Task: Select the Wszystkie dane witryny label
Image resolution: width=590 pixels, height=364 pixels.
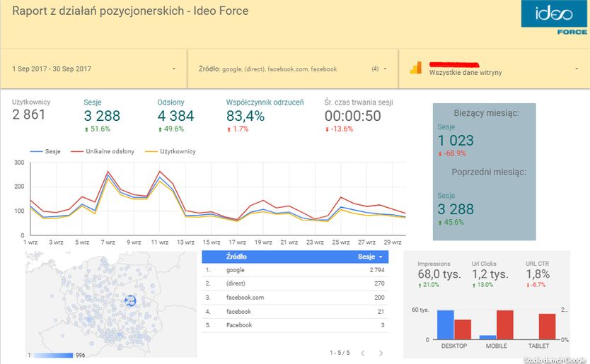Action: tap(465, 73)
